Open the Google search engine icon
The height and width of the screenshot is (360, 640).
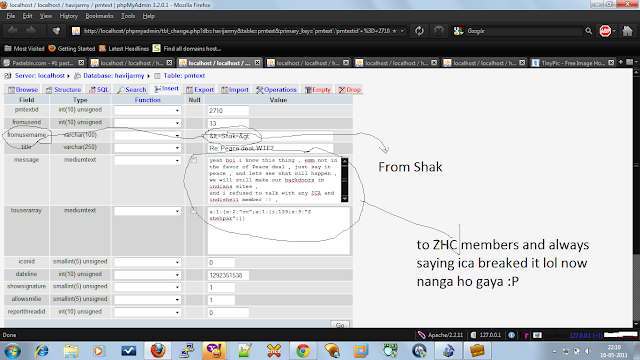point(458,31)
